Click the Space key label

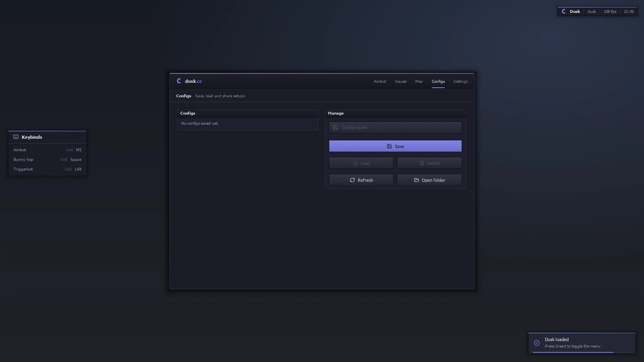click(76, 159)
